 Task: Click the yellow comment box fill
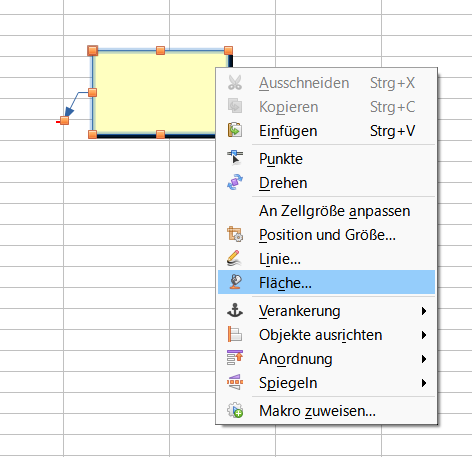click(x=153, y=93)
